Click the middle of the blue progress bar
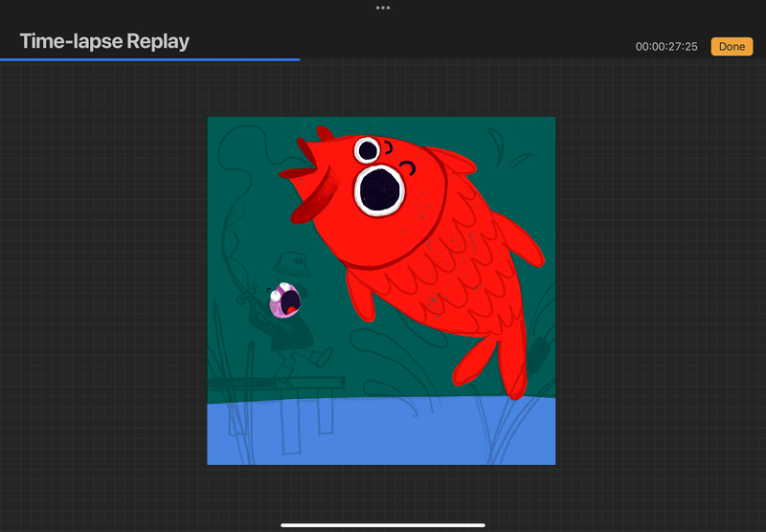The height and width of the screenshot is (532, 766). click(149, 59)
